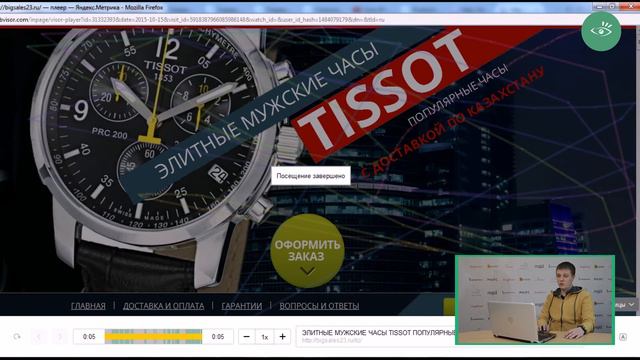This screenshot has width=640, height=360.
Task: Click the Firefox window title bar text
Action: [82, 7]
